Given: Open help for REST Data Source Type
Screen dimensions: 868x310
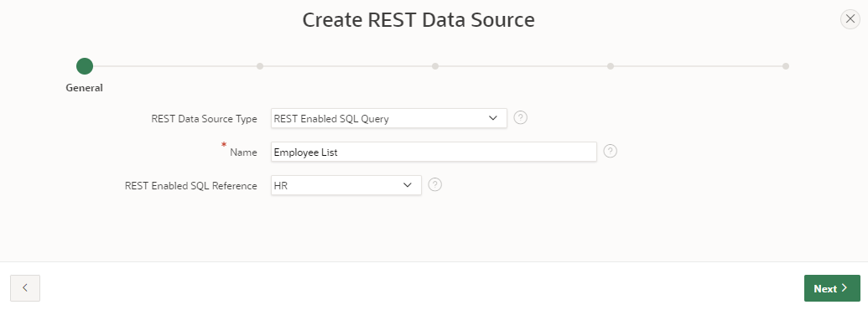Looking at the screenshot, I should pyautogui.click(x=520, y=117).
